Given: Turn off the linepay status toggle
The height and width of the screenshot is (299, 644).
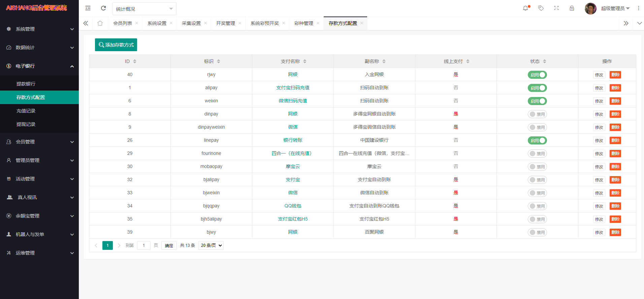Looking at the screenshot, I should [537, 140].
